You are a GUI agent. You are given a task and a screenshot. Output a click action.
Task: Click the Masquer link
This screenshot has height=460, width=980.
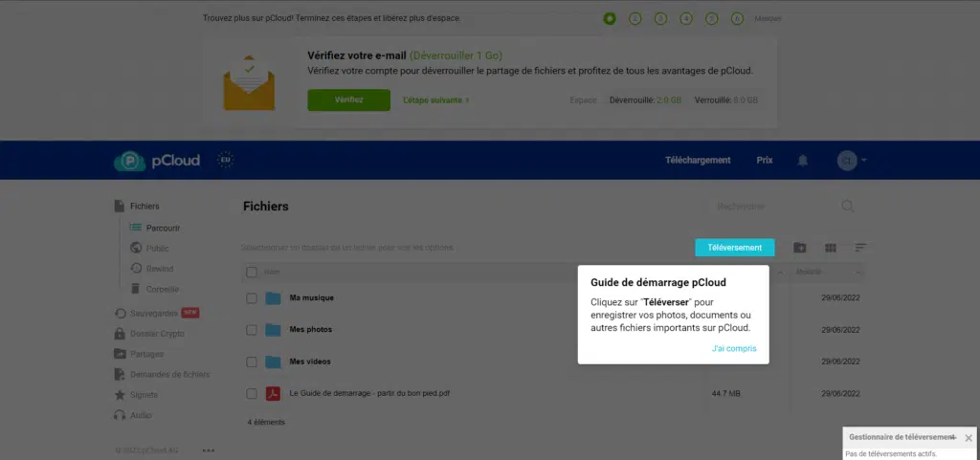point(768,19)
